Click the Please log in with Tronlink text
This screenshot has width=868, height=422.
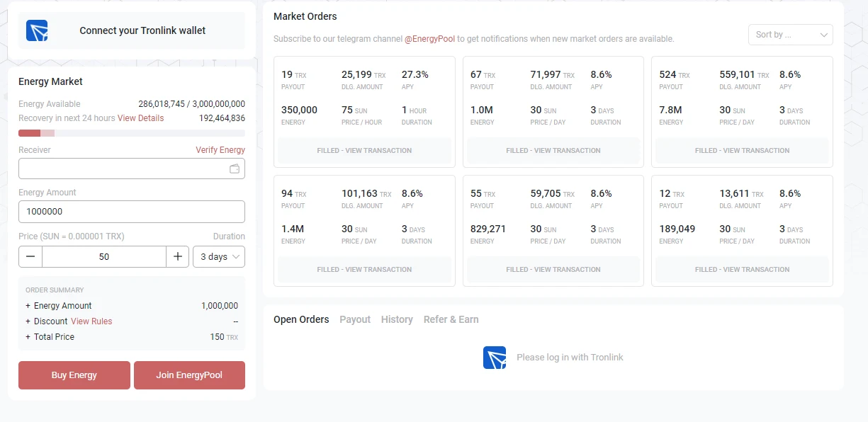click(x=570, y=358)
